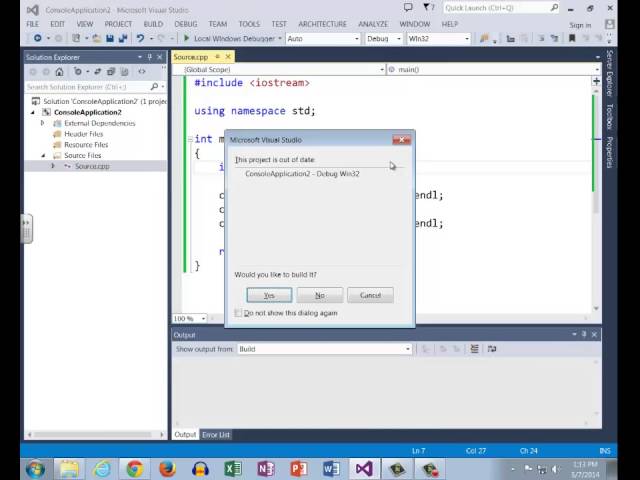The height and width of the screenshot is (480, 640).
Task: Click the Save All icon
Action: click(x=122, y=38)
